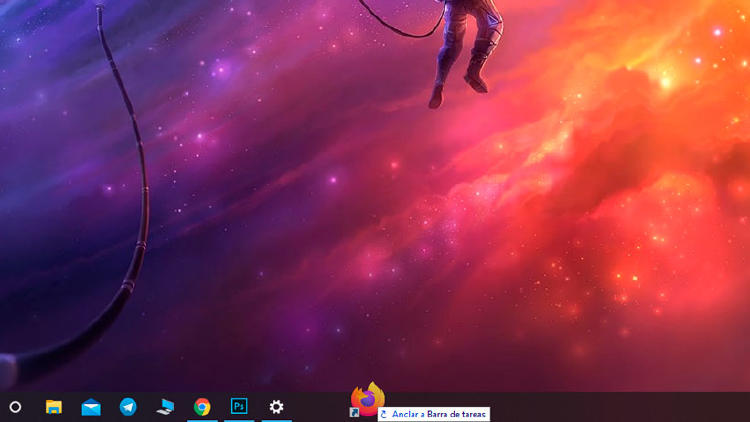
Task: Open the Mail app envelope icon
Action: tap(91, 407)
